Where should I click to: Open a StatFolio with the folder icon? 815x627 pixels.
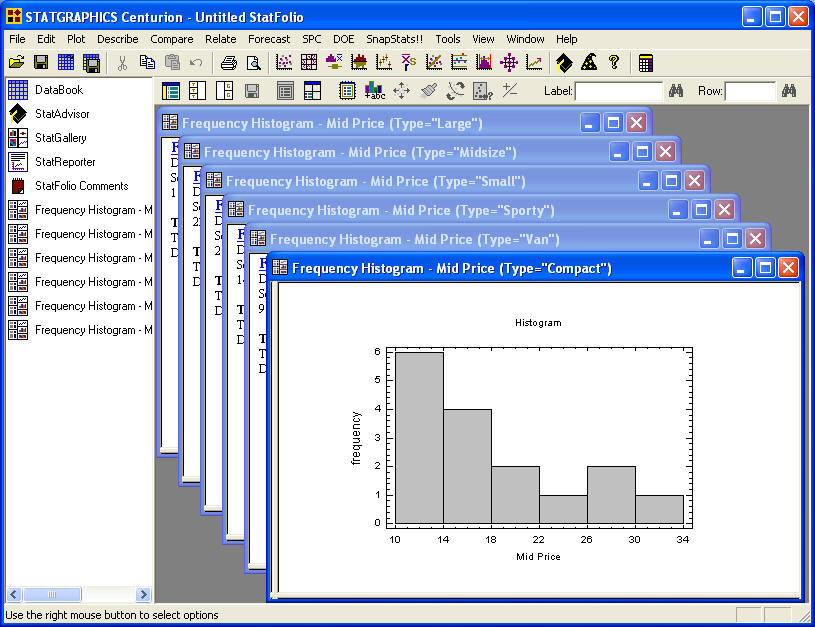click(x=17, y=63)
